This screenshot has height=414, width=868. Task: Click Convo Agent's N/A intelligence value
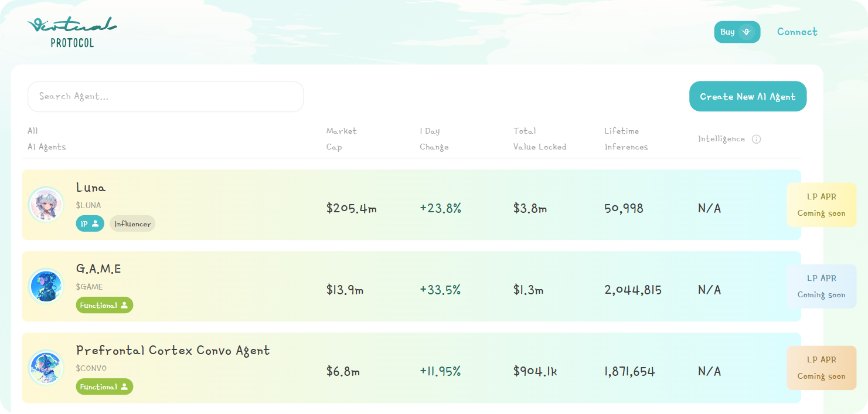(709, 371)
